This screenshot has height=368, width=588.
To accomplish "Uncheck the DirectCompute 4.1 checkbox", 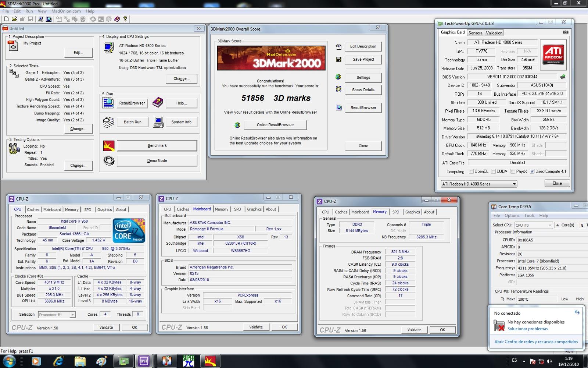I will click(532, 171).
